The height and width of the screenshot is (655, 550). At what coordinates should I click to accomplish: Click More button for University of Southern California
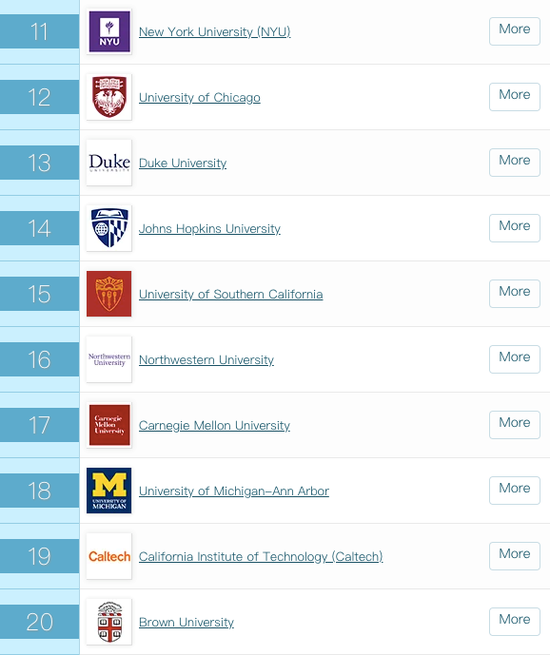515,293
